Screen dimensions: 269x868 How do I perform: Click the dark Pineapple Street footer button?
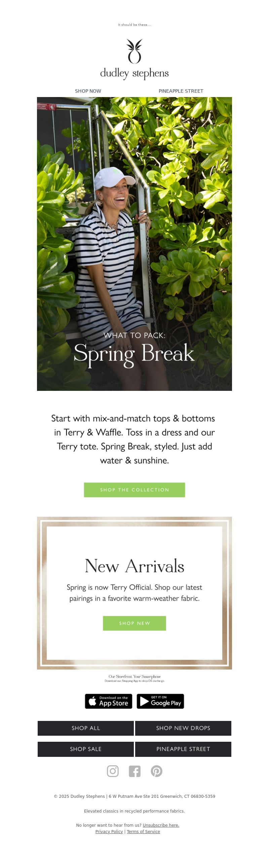(x=183, y=749)
